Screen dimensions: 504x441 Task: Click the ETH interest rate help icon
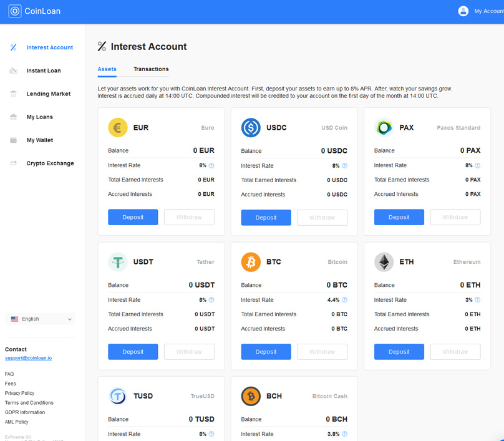[x=477, y=299]
